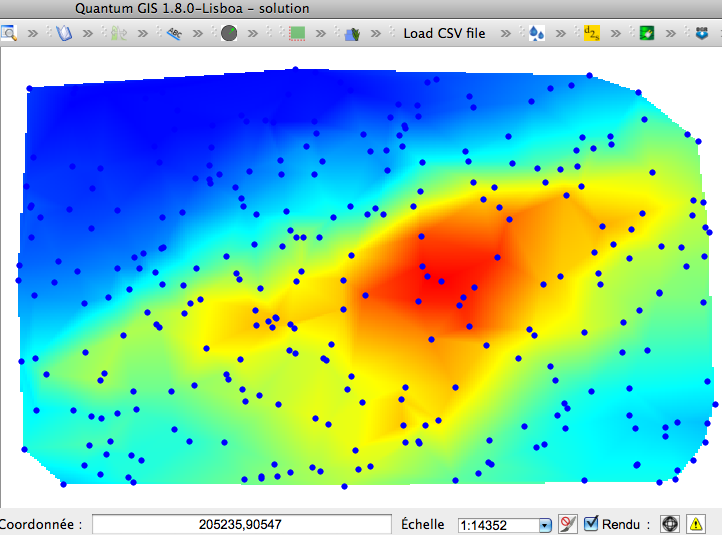Click the zoom magnifier tool icon
The height and width of the screenshot is (535, 722).
[x=9, y=33]
